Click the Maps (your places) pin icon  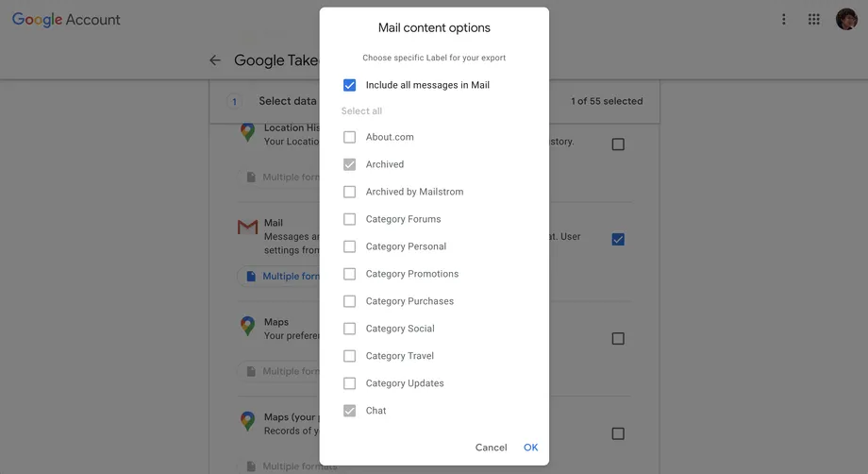(x=247, y=421)
